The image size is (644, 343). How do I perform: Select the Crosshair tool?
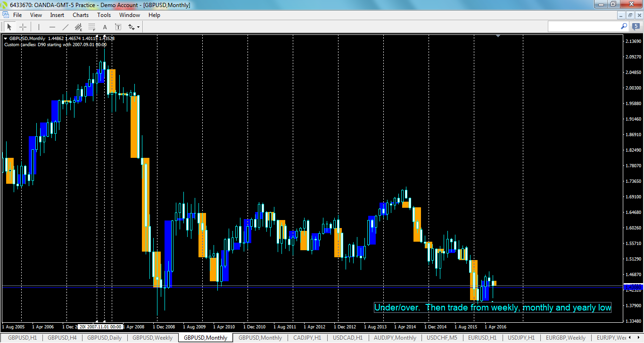(23, 27)
